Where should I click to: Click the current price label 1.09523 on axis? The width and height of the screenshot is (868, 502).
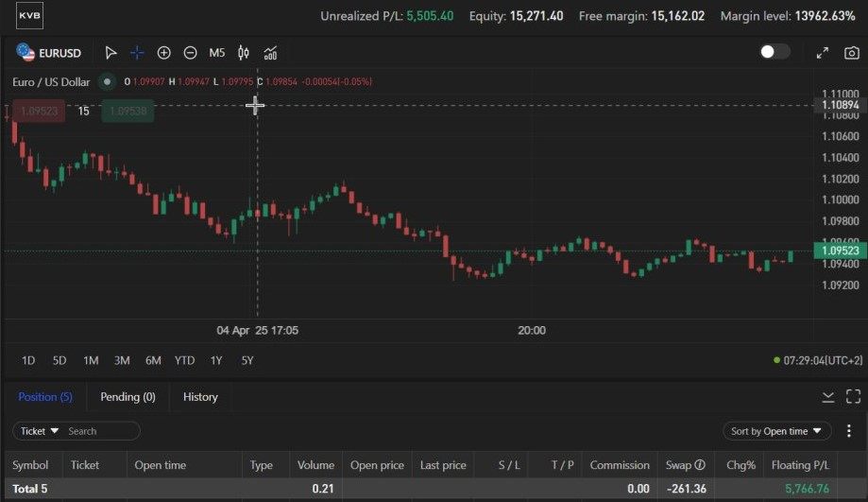840,251
